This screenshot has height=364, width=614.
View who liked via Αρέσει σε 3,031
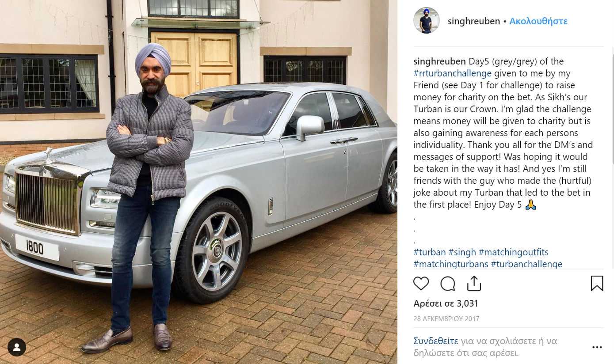click(446, 303)
